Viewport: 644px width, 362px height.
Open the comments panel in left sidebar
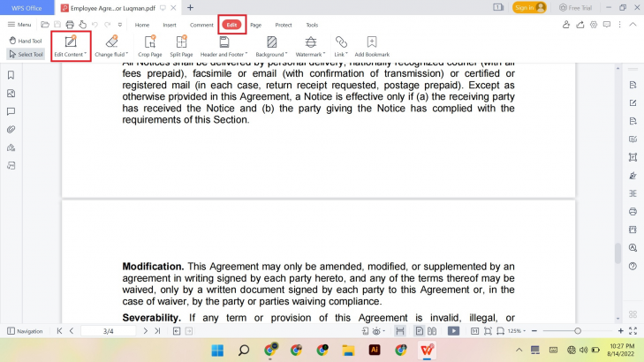11,111
